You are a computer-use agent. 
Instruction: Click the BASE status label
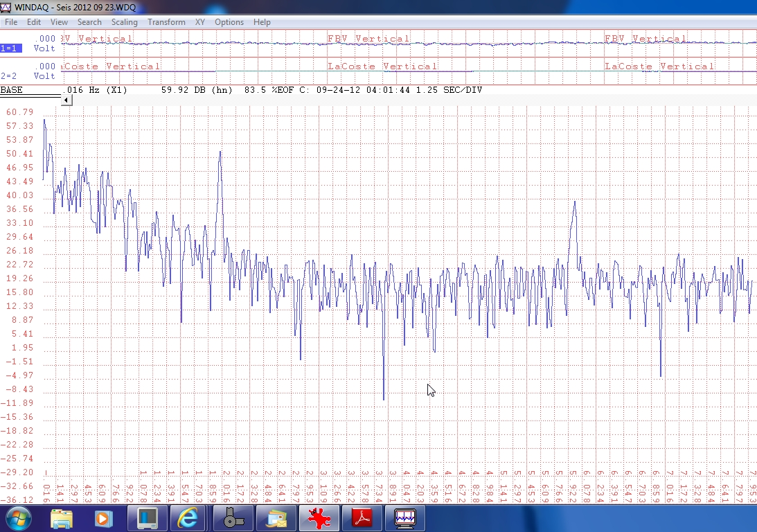click(12, 90)
